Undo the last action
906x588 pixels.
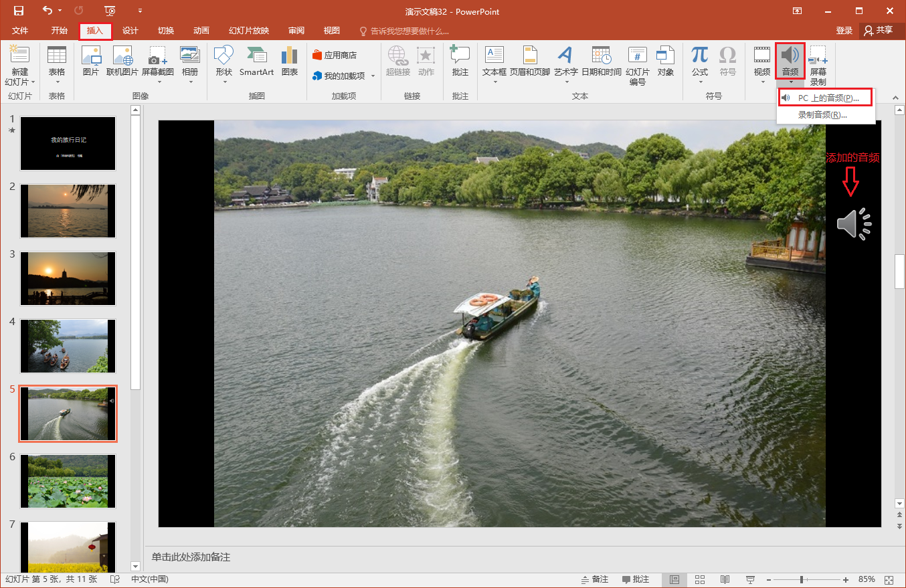tap(47, 11)
